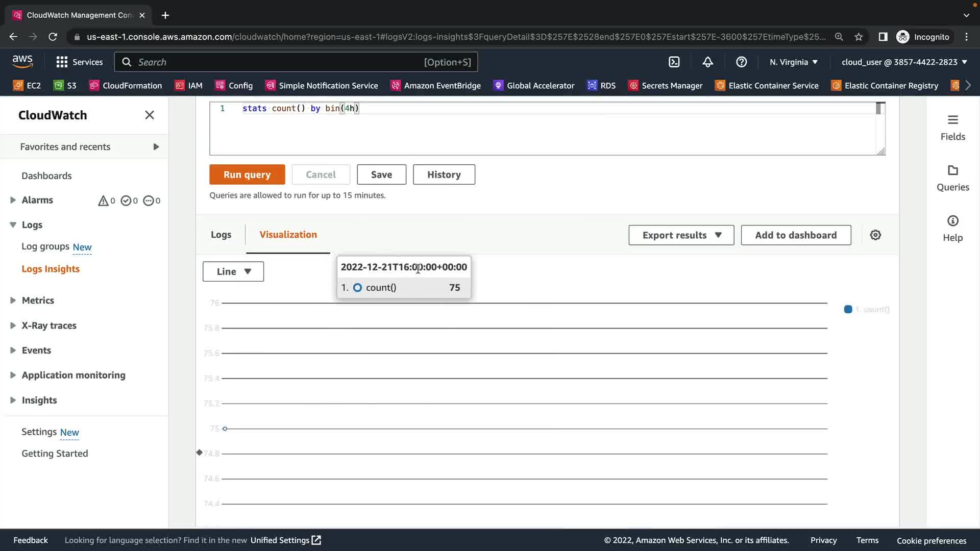Open the CloudShell terminal icon
Image resolution: width=980 pixels, height=551 pixels.
tap(674, 62)
